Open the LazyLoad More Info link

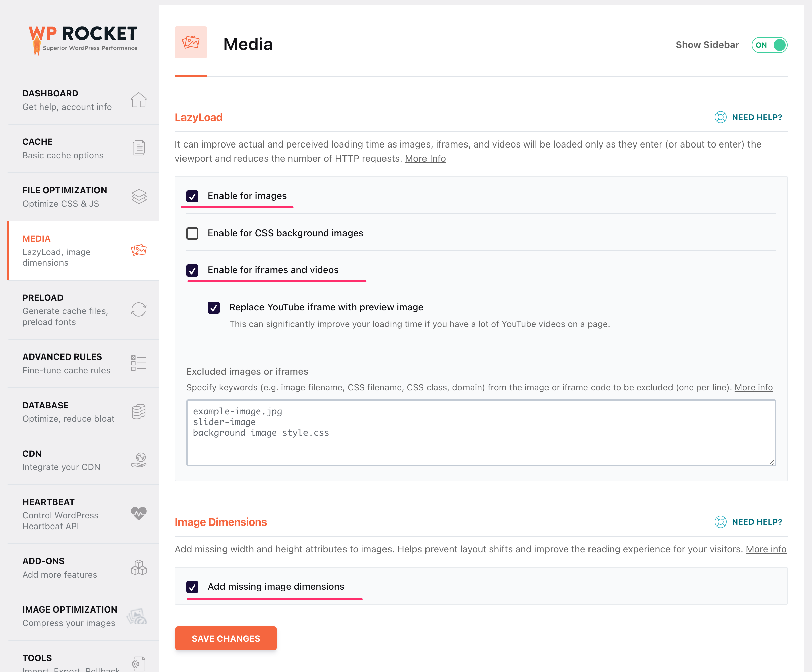coord(425,159)
